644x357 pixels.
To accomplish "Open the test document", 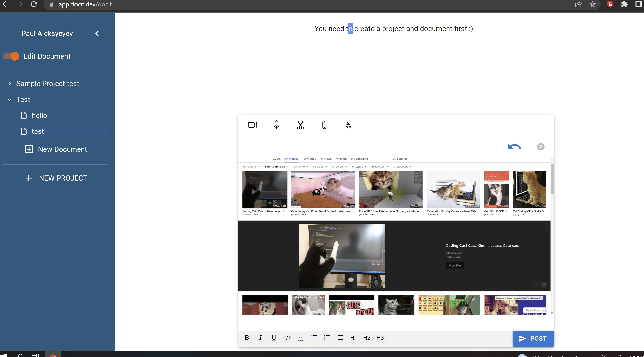I will 38,132.
